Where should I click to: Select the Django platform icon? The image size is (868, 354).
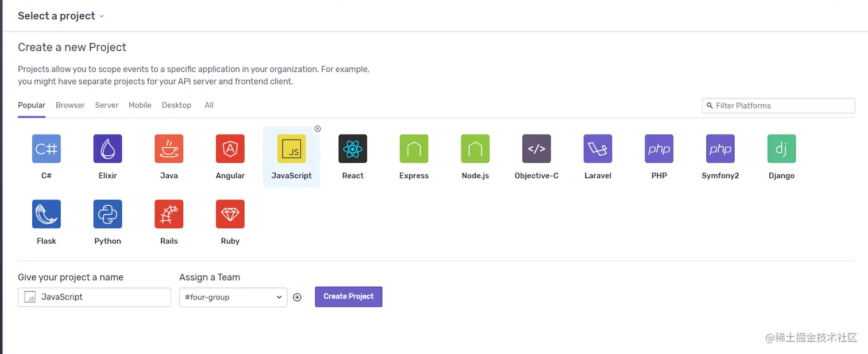tap(782, 149)
